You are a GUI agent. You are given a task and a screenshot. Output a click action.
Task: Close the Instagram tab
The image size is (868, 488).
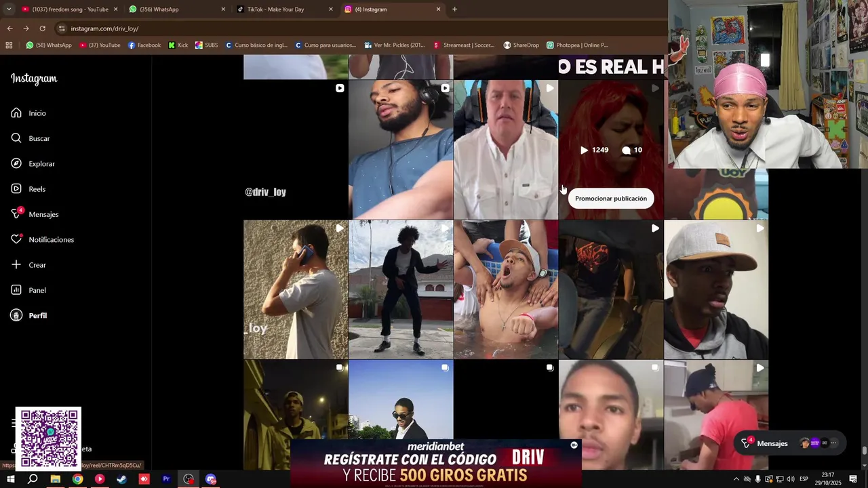(438, 9)
